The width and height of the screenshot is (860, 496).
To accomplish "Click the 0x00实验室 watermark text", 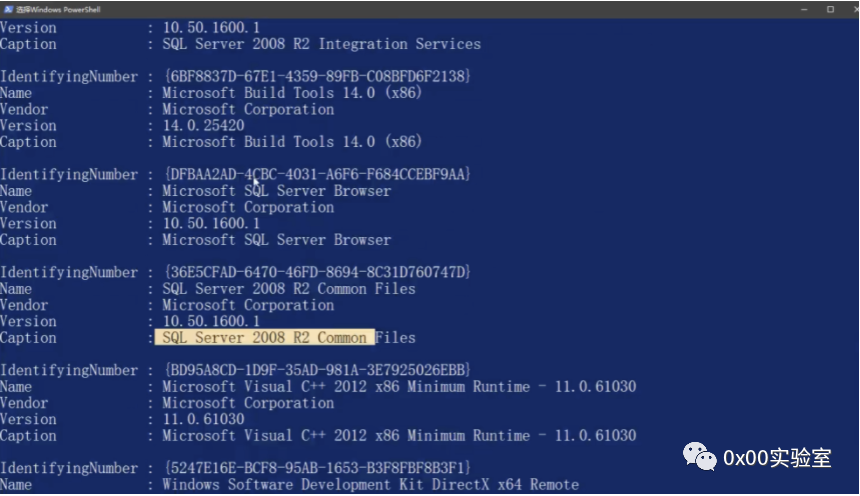I will pyautogui.click(x=777, y=457).
